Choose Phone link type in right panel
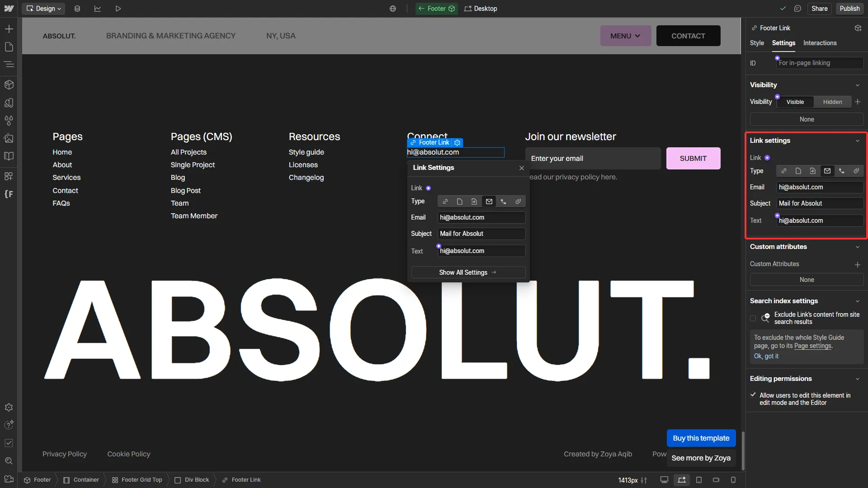 pos(842,171)
